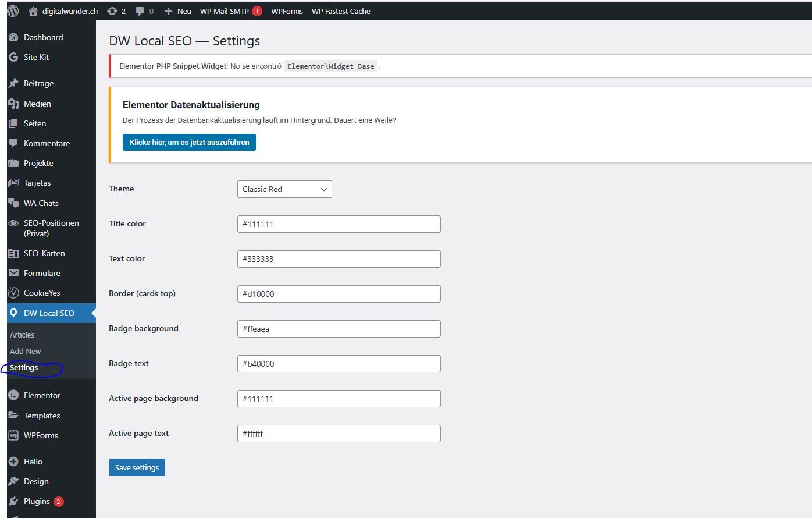Open the SEO-Karten sidebar item
The image size is (812, 518).
[44, 253]
